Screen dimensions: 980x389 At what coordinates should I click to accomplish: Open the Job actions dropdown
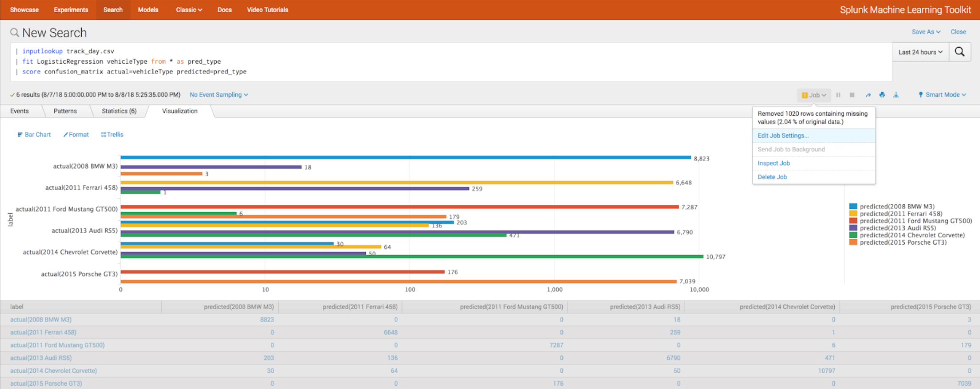[x=813, y=95]
